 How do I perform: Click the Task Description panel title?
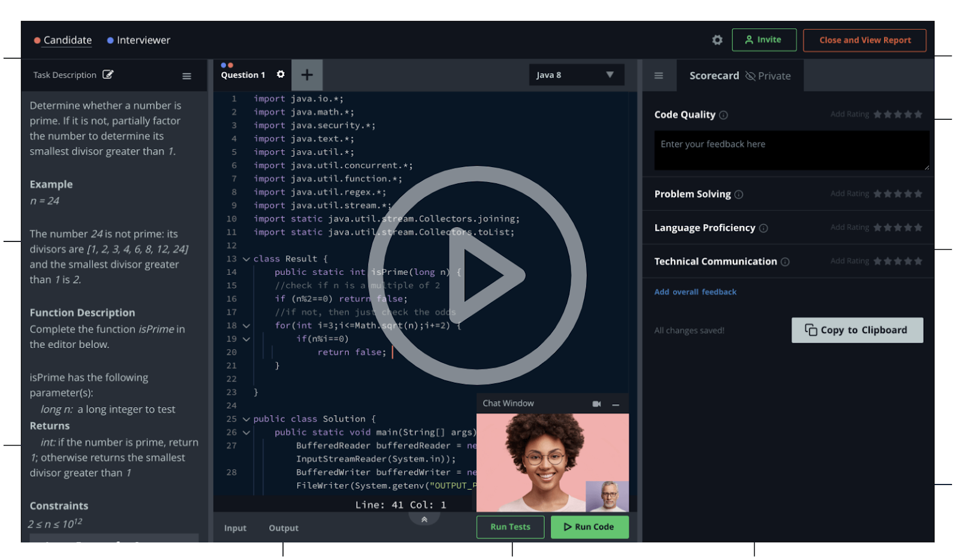65,75
